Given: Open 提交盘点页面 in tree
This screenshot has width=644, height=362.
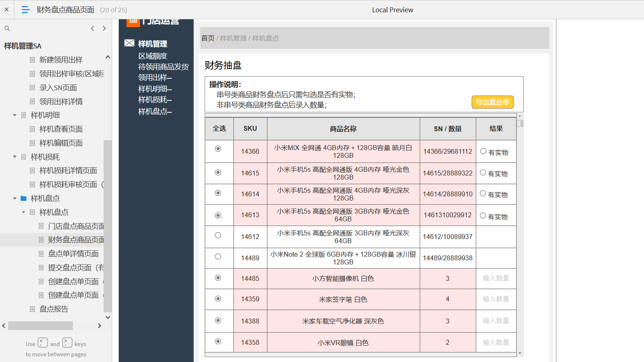Looking at the screenshot, I should tap(76, 268).
